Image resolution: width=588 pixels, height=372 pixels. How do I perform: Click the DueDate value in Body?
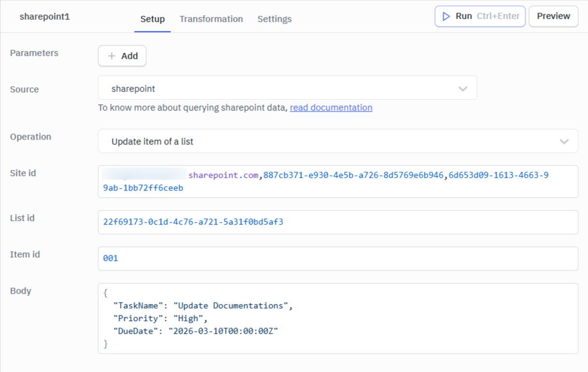[x=223, y=331]
